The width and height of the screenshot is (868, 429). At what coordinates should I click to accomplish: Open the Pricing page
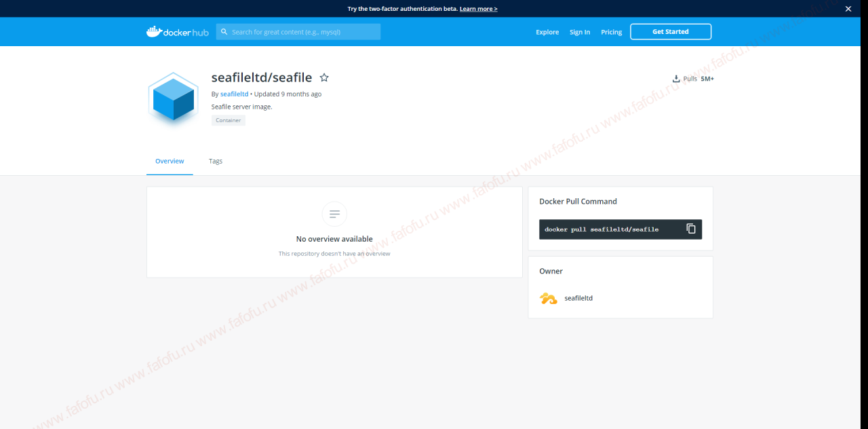[611, 32]
